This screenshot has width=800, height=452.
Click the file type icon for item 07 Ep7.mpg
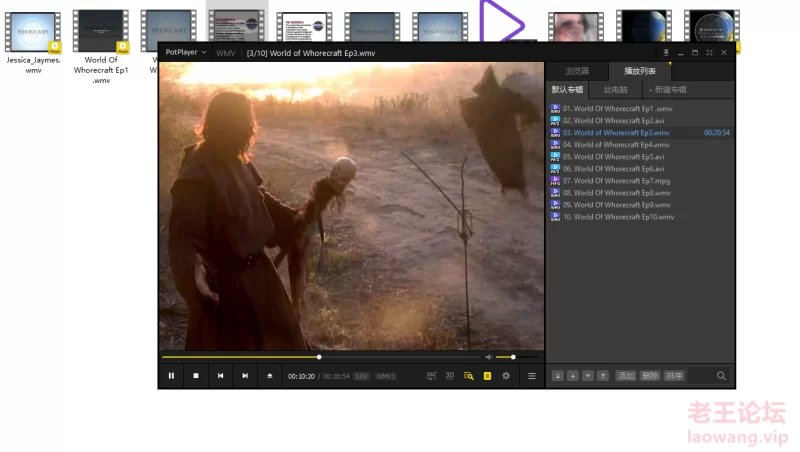pos(555,181)
